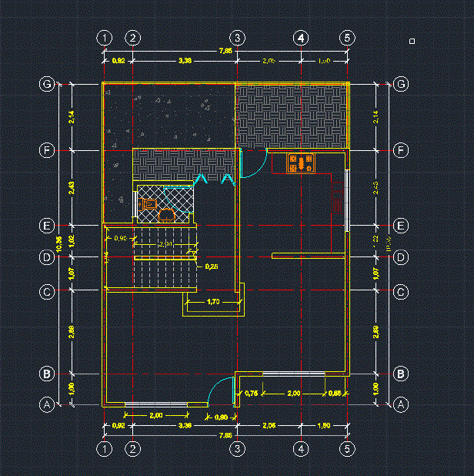Image resolution: width=474 pixels, height=476 pixels.
Task: Click grid bubble A on the left side
Action: pyautogui.click(x=47, y=404)
